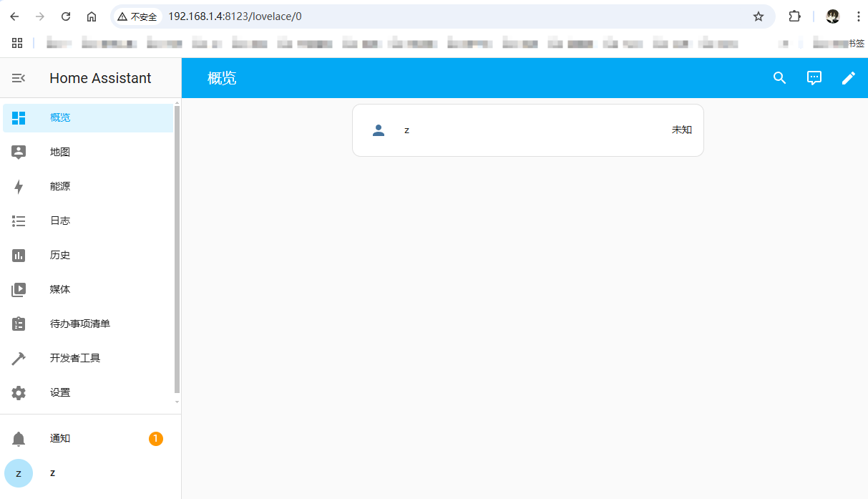The image size is (868, 499).
Task: Open the 开发者工具 hammer icon
Action: pos(19,358)
